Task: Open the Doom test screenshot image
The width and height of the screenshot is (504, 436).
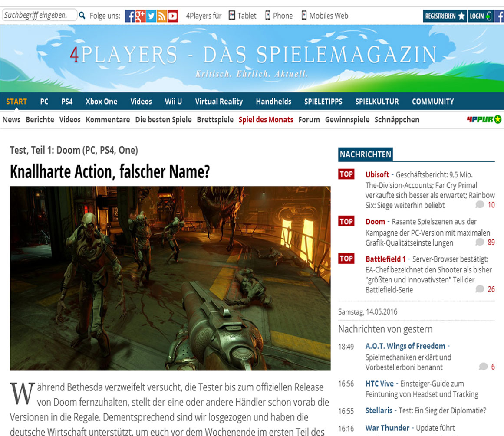Action: 170,278
